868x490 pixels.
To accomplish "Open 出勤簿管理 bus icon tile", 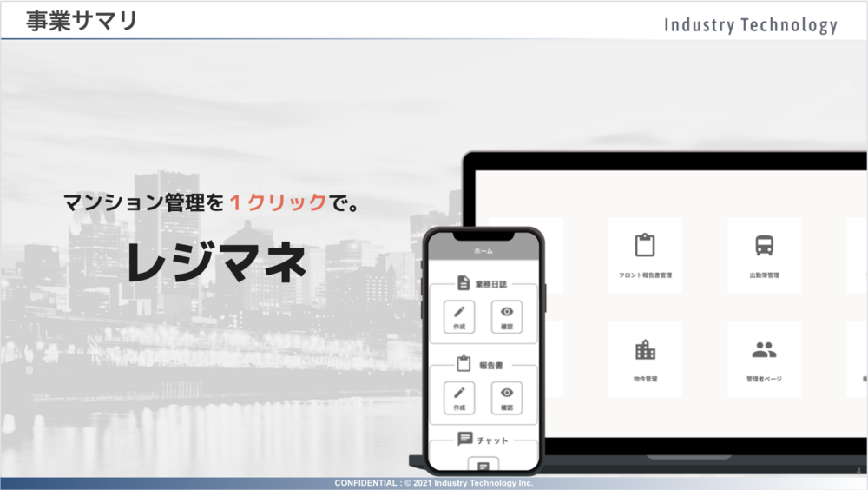I will coord(765,255).
